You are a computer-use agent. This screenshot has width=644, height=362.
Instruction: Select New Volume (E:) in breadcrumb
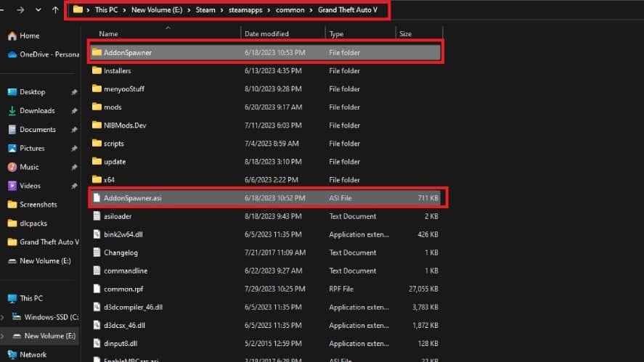coord(157,10)
